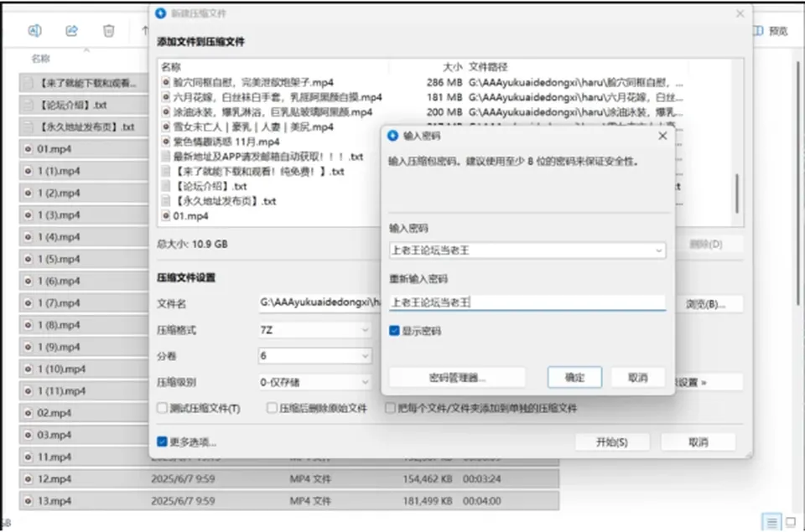Click the video file icon beside 13.mp4
Screen dimensions: 805x532
click(29, 501)
